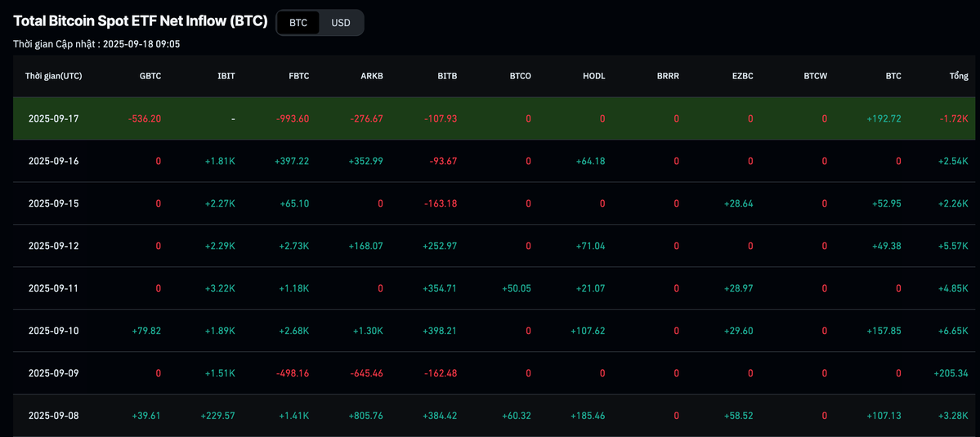Click the Tổng total column header
This screenshot has width=980, height=437.
point(958,76)
